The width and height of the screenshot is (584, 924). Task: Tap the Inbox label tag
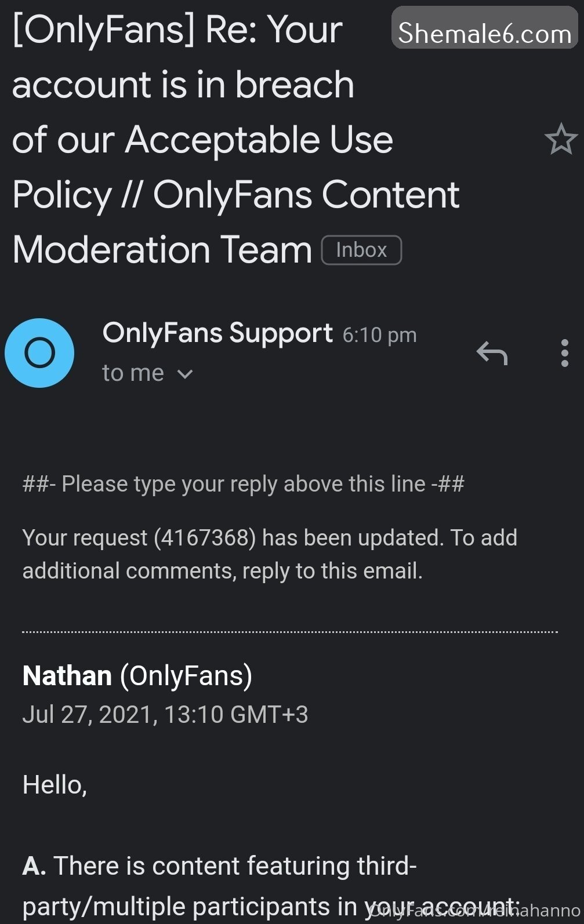[x=361, y=250]
